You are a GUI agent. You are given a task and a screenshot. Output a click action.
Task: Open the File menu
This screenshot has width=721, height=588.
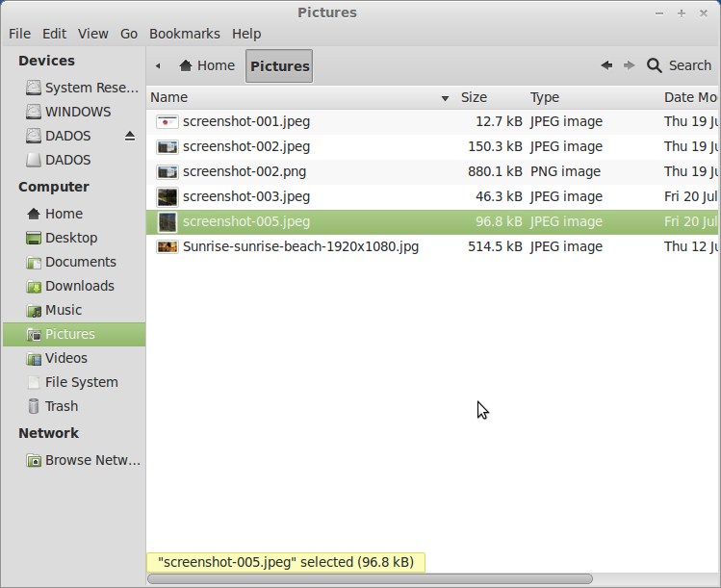tap(20, 34)
